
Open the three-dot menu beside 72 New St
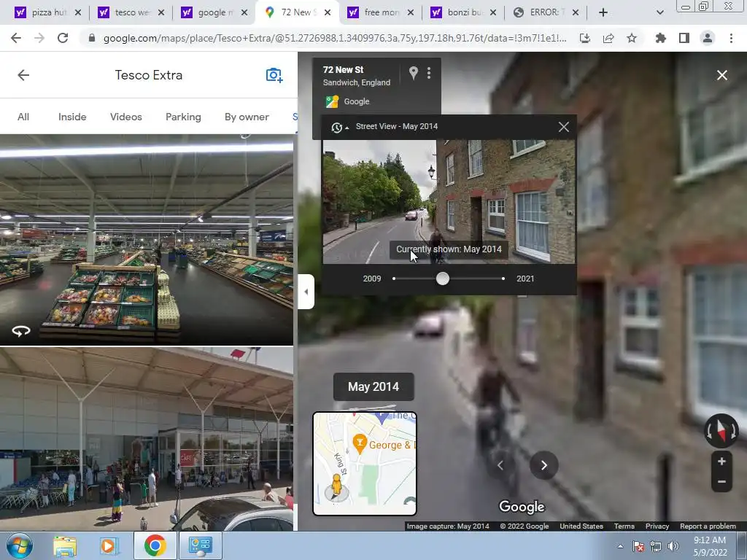tap(429, 72)
